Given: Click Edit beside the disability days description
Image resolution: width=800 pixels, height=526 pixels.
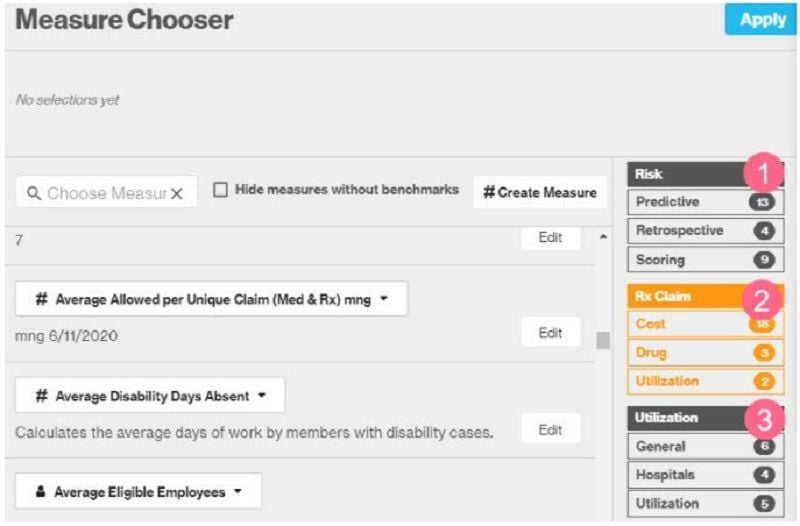Looking at the screenshot, I should coord(550,430).
